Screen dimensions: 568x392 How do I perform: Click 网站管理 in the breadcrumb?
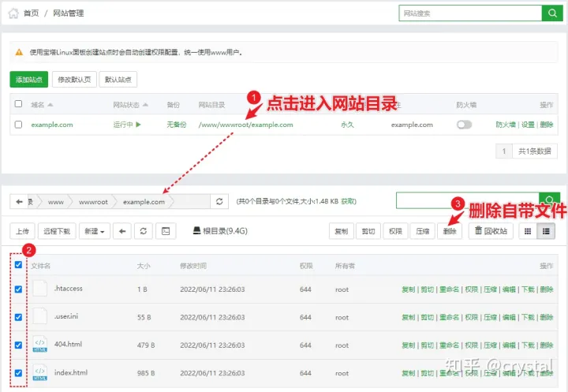point(69,13)
